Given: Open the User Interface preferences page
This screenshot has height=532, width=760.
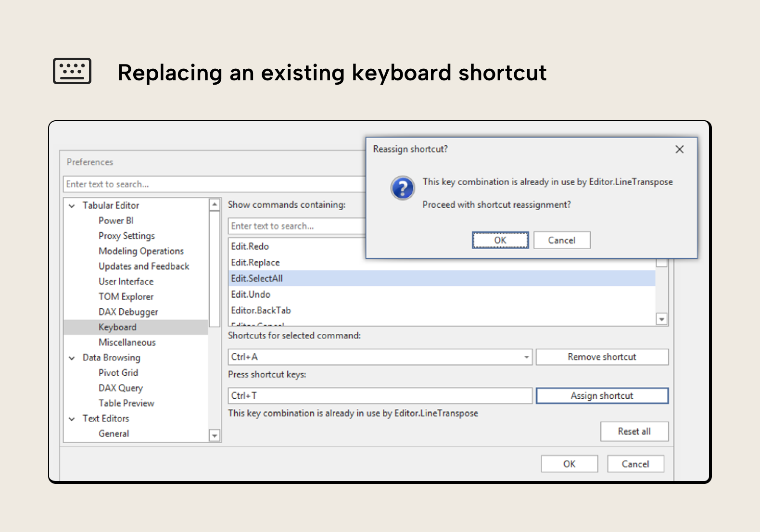Looking at the screenshot, I should 126,281.
